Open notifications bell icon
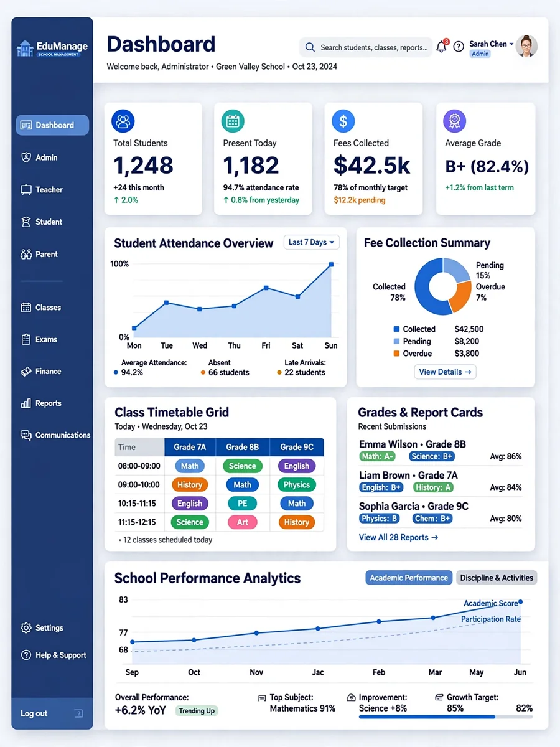Image resolution: width=560 pixels, height=747 pixels. [x=441, y=47]
